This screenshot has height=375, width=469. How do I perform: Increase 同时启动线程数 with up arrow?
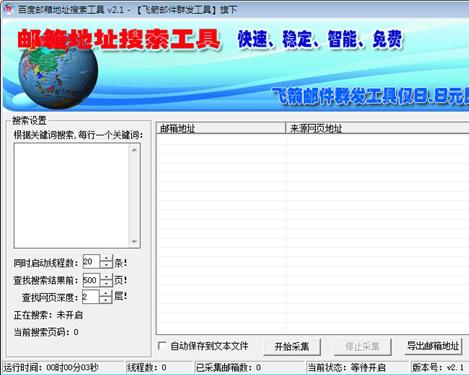tap(106, 258)
